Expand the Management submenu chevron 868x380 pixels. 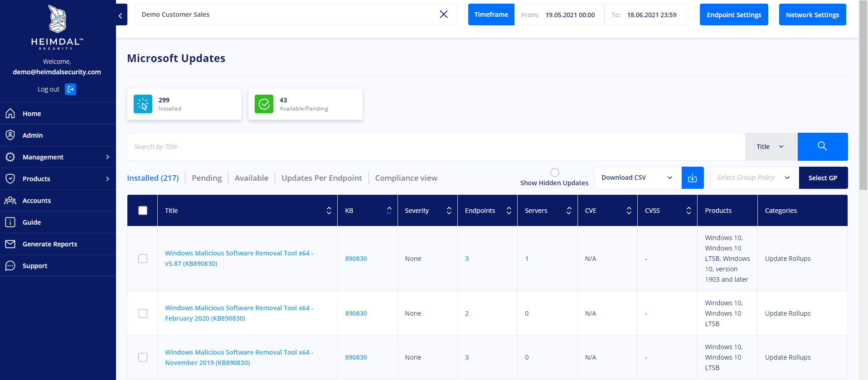click(107, 157)
